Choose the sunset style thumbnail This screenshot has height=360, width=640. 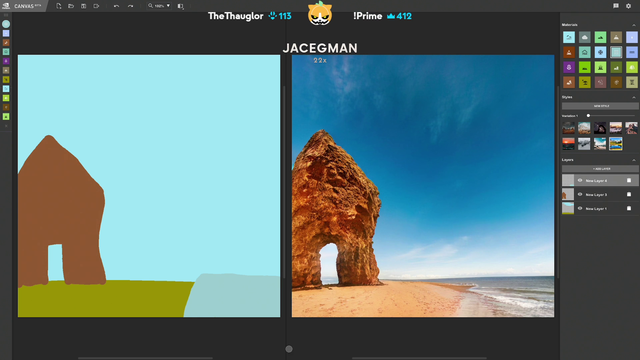coord(569,144)
